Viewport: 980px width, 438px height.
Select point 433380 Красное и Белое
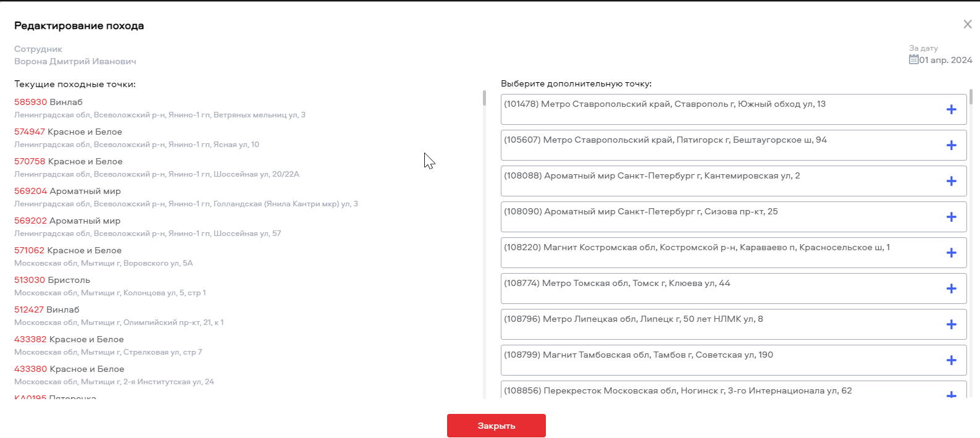[x=69, y=369]
